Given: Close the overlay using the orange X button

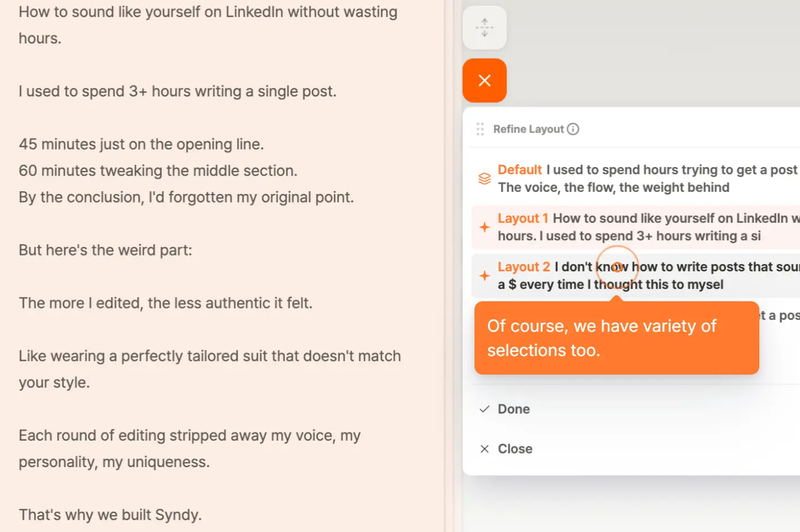Looking at the screenshot, I should tap(484, 80).
